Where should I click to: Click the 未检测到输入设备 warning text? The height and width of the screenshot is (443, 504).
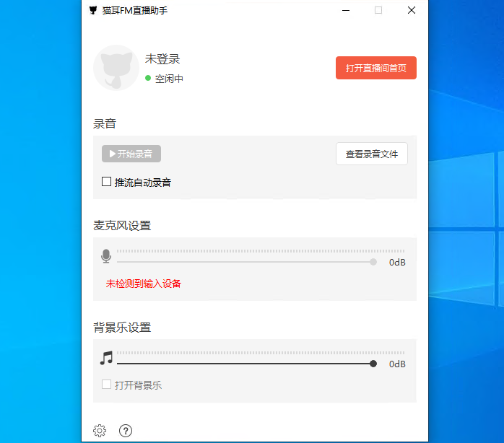pyautogui.click(x=144, y=284)
